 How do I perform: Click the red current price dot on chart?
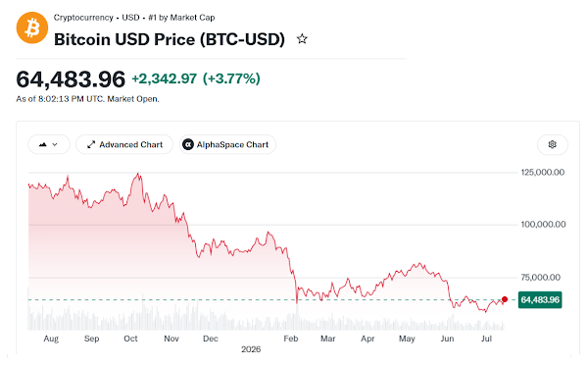tap(505, 299)
